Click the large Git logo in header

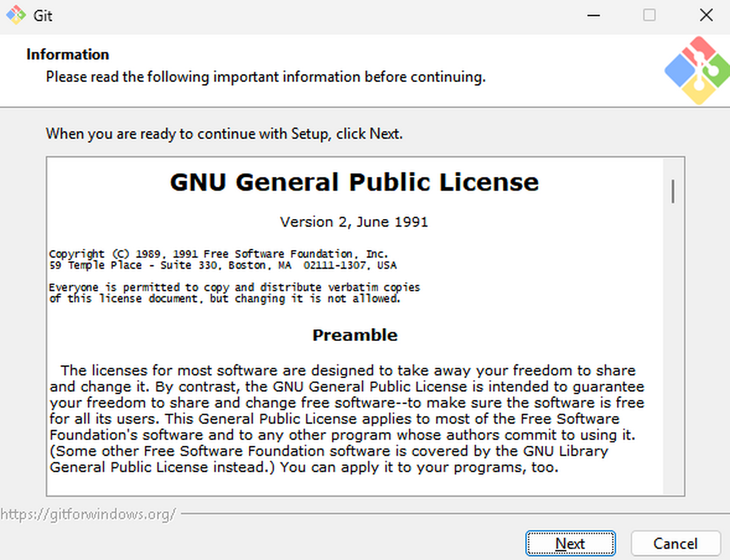(698, 70)
